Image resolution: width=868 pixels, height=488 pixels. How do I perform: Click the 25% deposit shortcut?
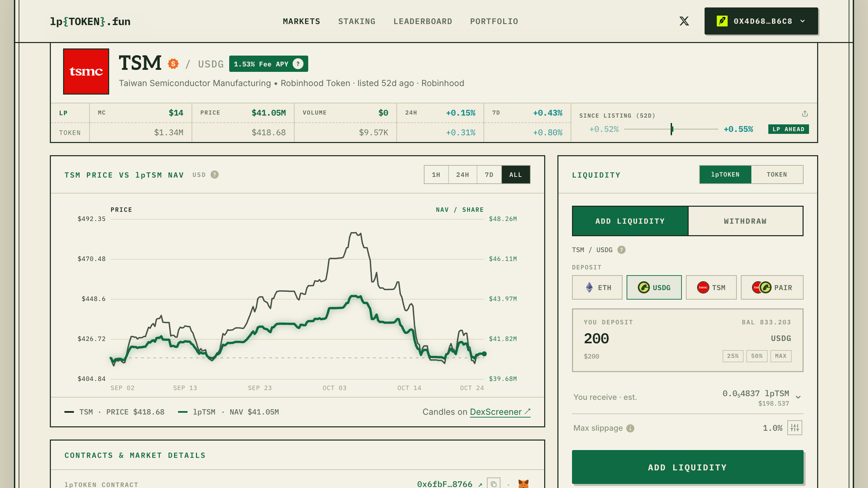(733, 356)
